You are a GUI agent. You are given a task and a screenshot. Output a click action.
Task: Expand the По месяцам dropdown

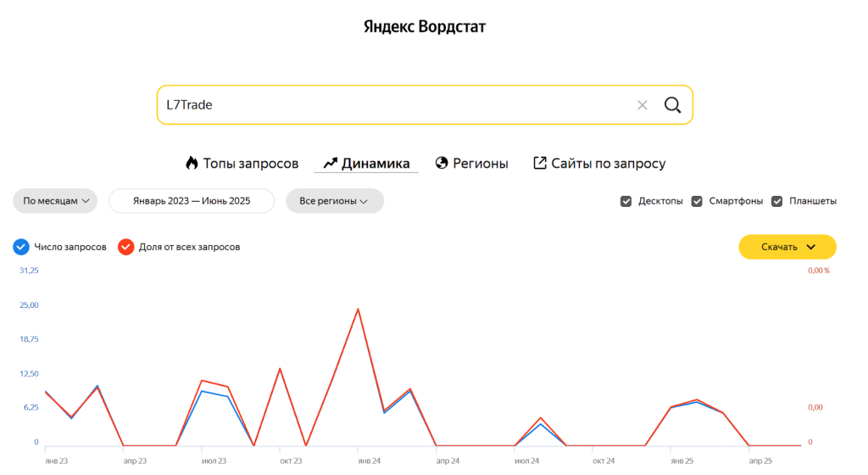pos(55,201)
